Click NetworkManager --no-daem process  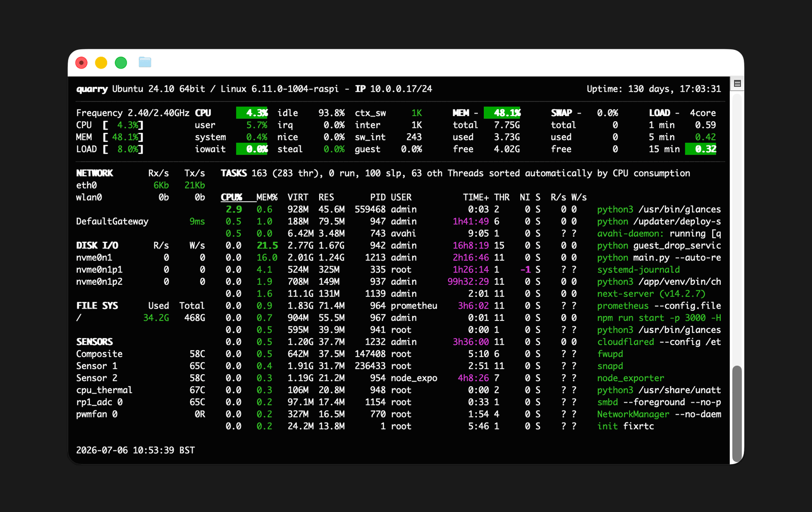tap(659, 414)
